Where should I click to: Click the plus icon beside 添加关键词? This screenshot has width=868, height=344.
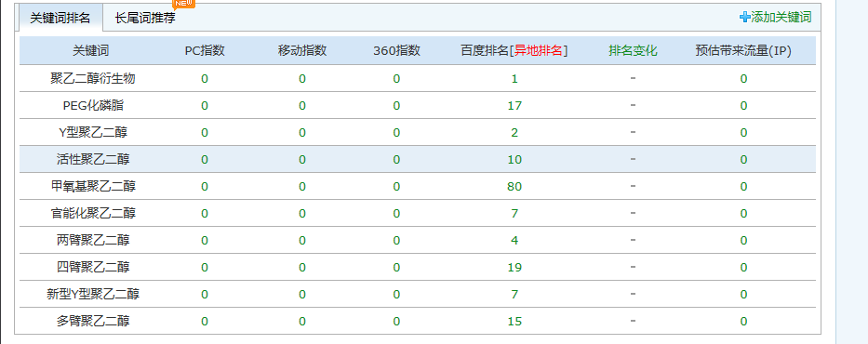(744, 17)
